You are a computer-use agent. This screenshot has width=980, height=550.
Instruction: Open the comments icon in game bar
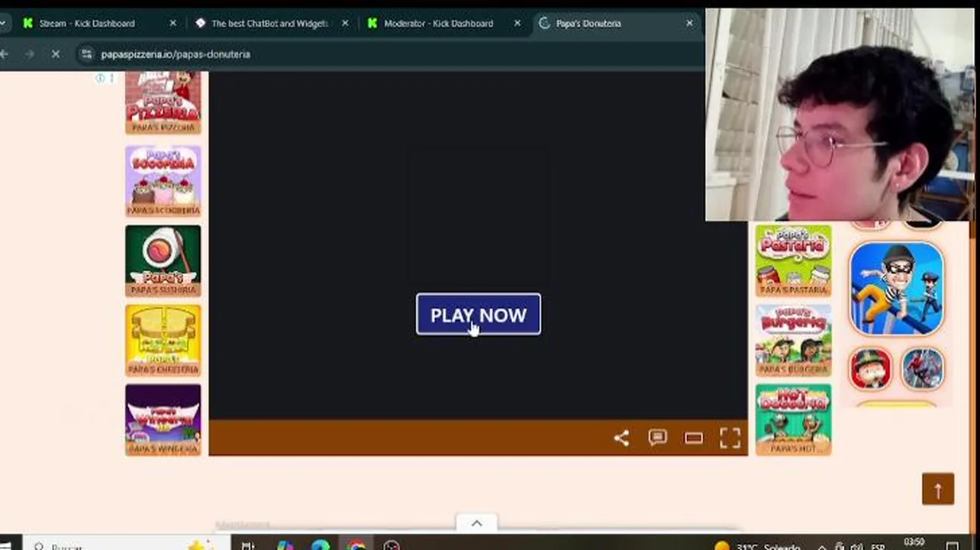657,438
